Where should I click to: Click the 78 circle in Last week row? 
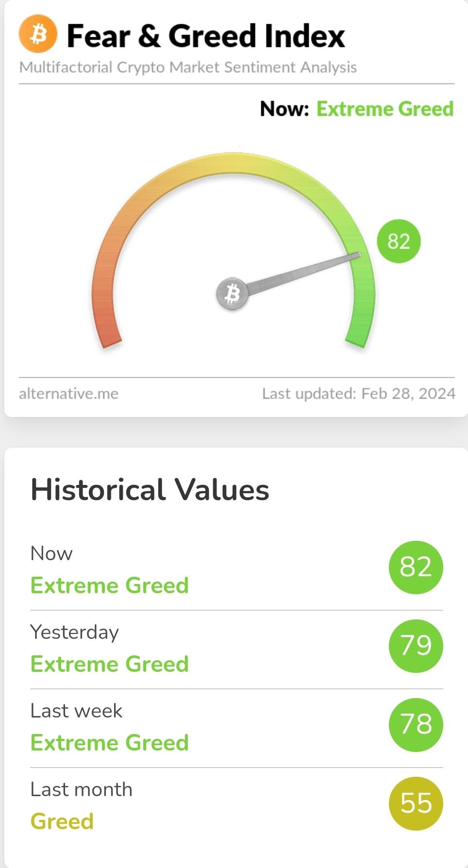coord(416,724)
